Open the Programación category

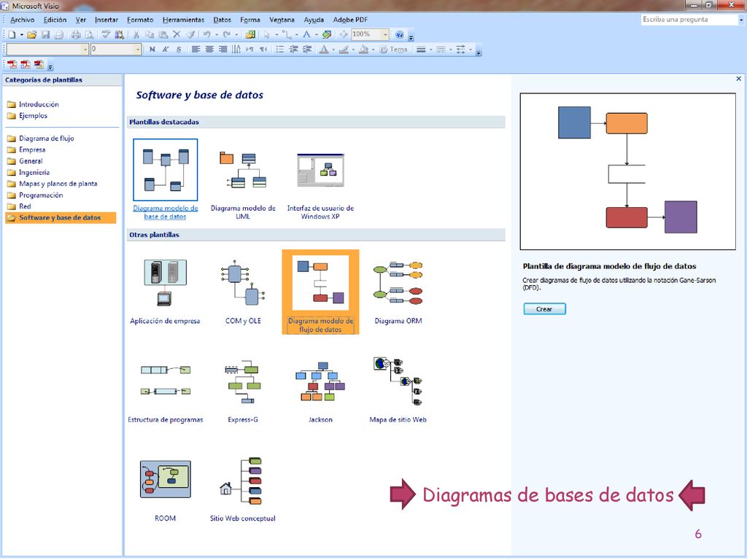pyautogui.click(x=35, y=195)
